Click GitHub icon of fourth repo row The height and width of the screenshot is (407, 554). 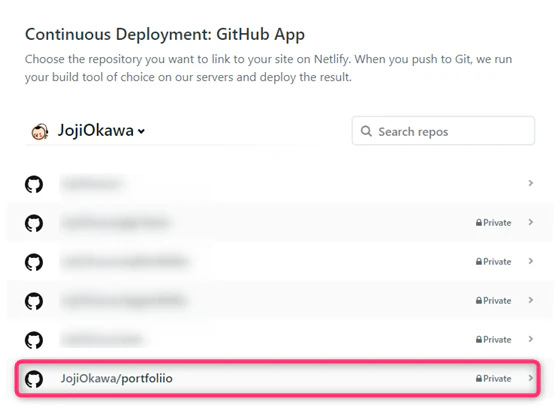(x=34, y=301)
